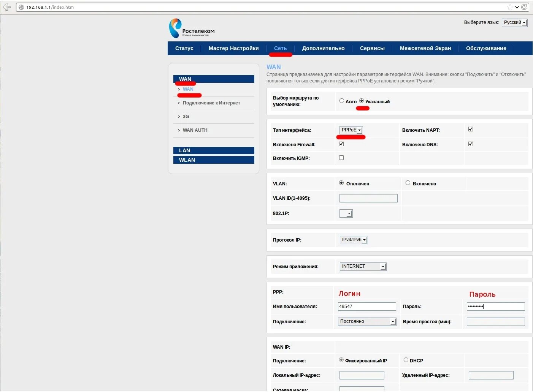Image resolution: width=533 pixels, height=392 pixels.
Task: Open the Мастер Настройки tab
Action: (x=234, y=48)
